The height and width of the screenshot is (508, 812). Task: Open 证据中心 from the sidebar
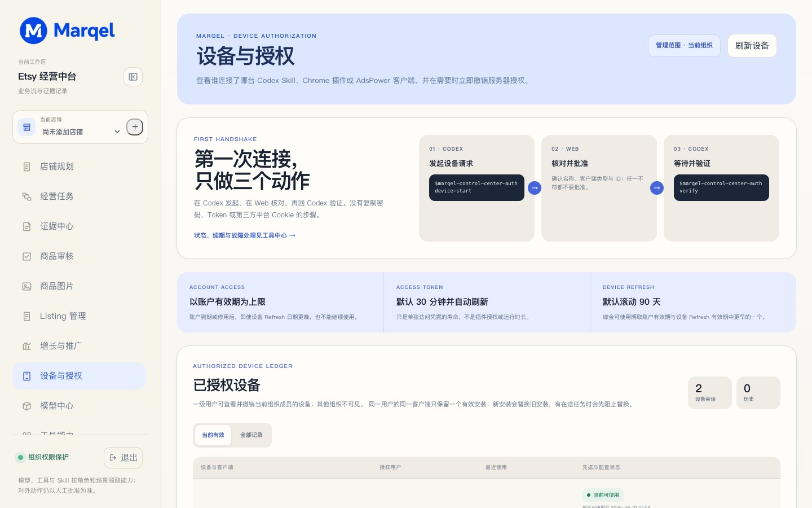tap(79, 226)
